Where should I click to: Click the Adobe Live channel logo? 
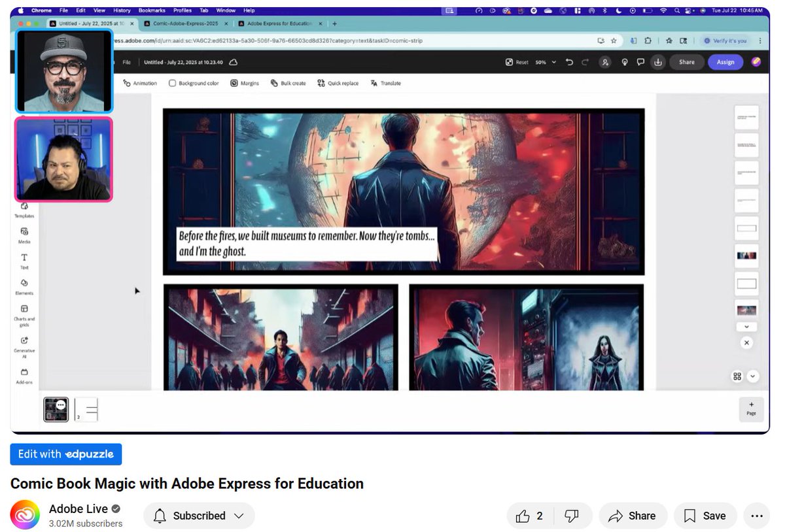click(25, 515)
